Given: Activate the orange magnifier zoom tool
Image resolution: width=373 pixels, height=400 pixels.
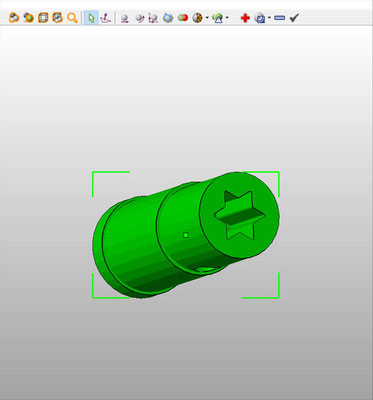Looking at the screenshot, I should tap(72, 18).
